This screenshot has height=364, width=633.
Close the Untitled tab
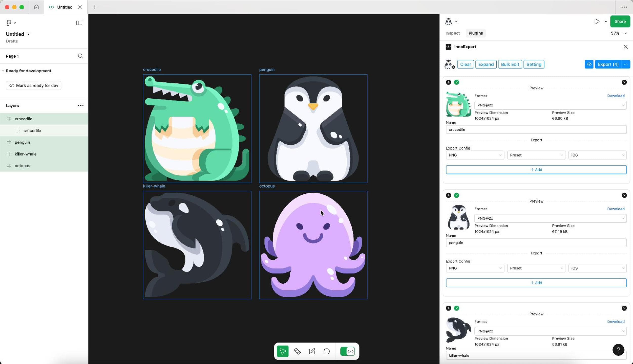tap(80, 7)
